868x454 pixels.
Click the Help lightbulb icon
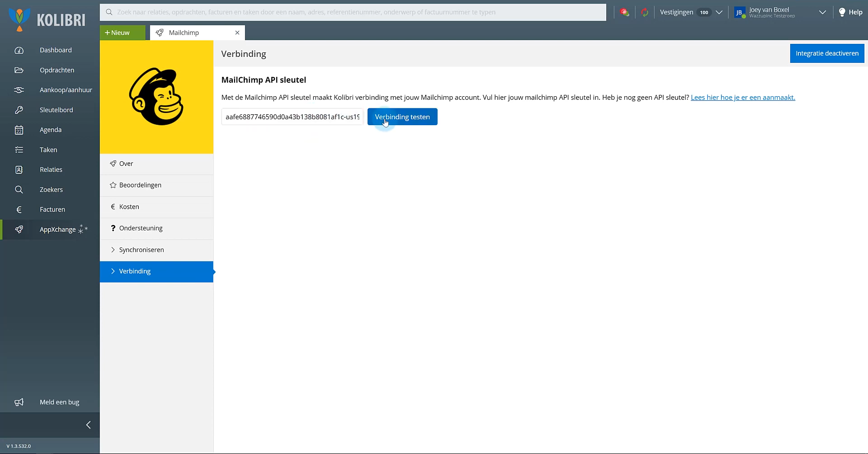(x=842, y=12)
